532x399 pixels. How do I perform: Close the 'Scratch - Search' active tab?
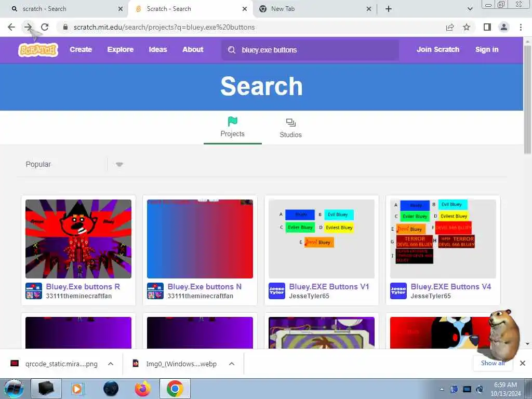click(x=245, y=9)
